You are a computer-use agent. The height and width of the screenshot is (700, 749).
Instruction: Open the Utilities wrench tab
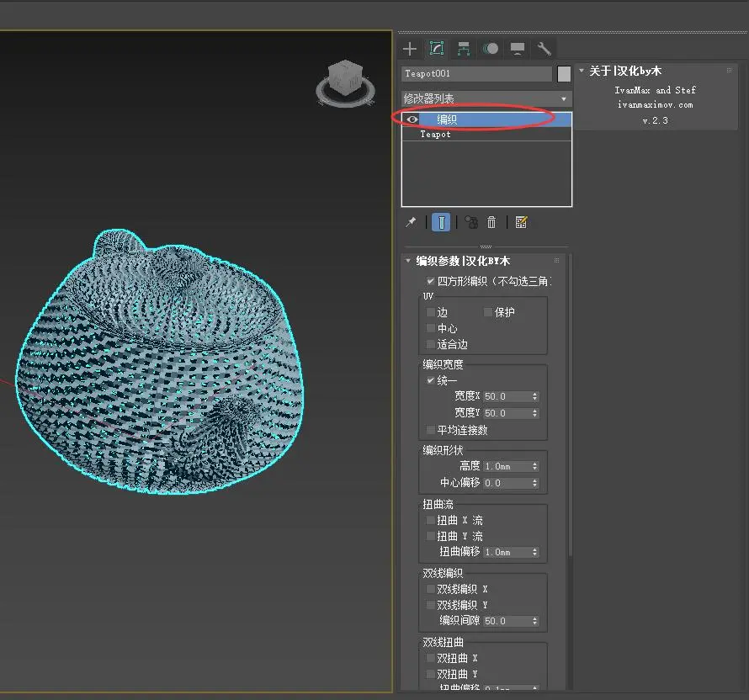(544, 49)
